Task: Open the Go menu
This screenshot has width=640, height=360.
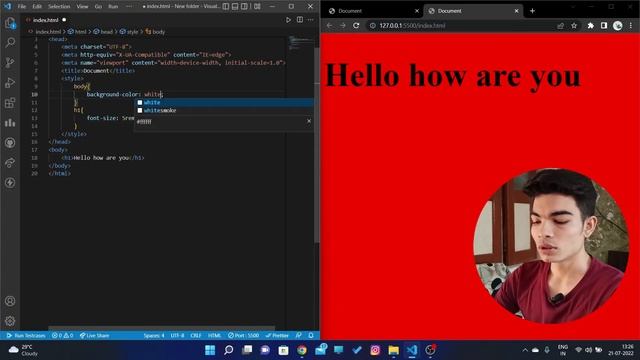Action: coord(98,7)
